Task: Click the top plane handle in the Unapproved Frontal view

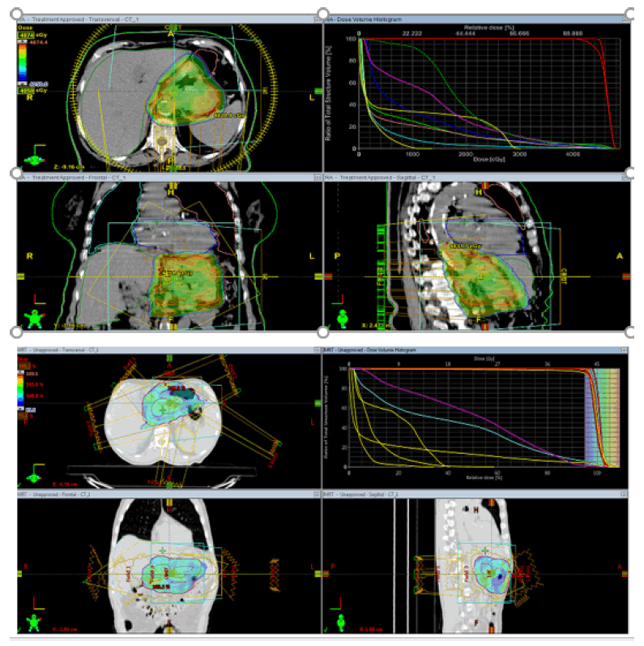Action: click(x=168, y=503)
